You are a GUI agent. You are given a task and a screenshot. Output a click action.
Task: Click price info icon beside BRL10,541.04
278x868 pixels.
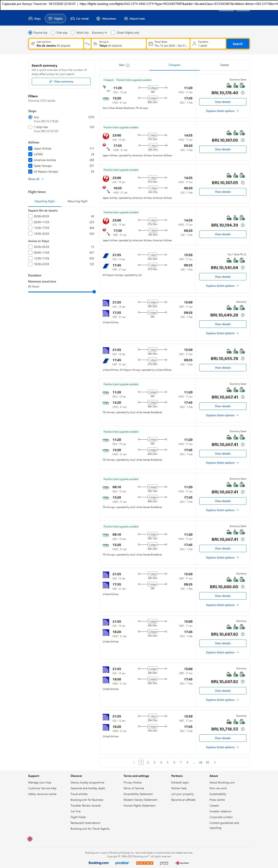243,268
